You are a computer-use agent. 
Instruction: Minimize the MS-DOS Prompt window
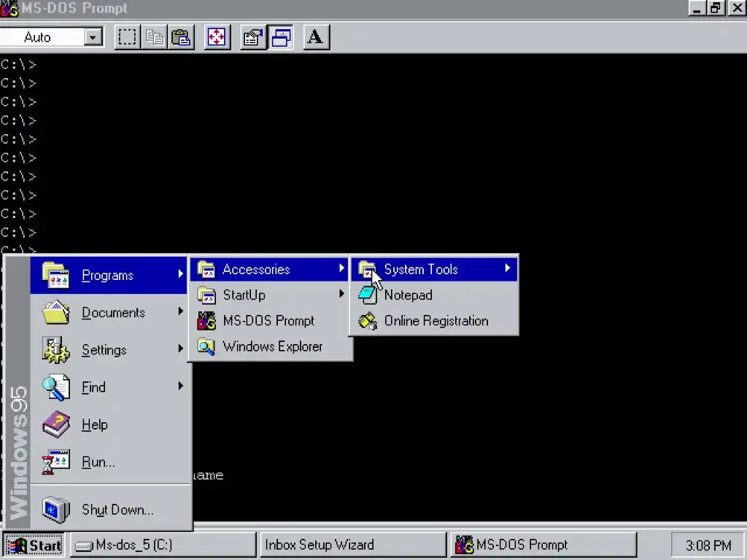click(x=697, y=8)
